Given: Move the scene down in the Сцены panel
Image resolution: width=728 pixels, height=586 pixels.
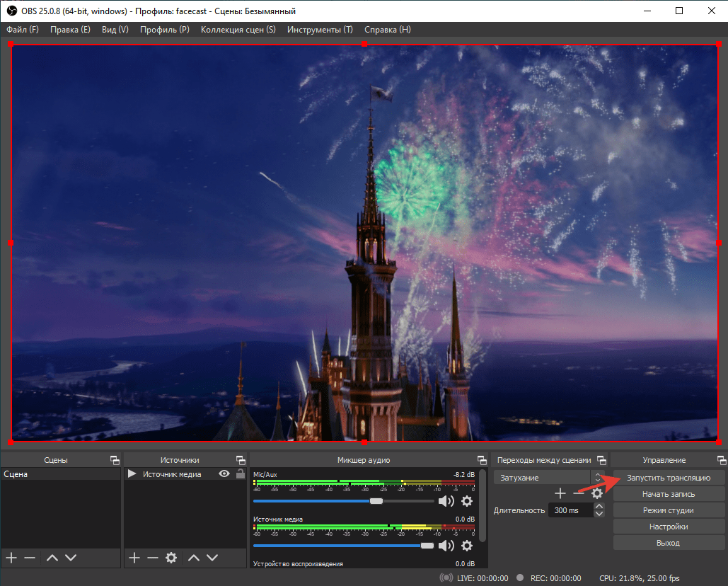Looking at the screenshot, I should pos(71,558).
